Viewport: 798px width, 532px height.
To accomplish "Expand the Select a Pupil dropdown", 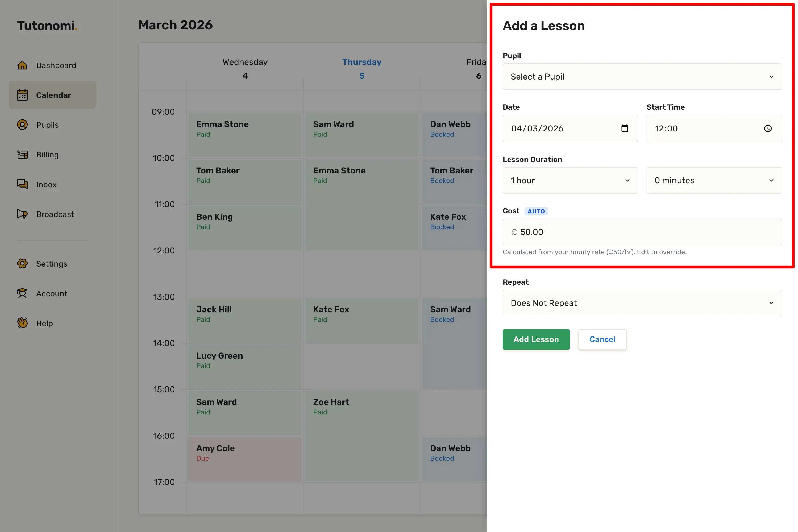I will pos(642,77).
